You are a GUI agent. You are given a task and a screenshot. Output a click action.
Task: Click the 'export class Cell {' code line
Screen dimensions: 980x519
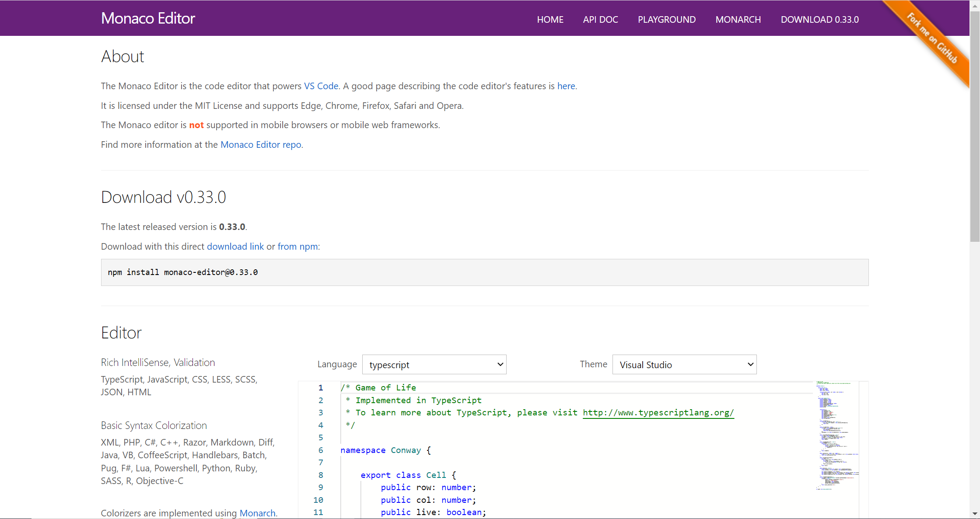(x=409, y=475)
